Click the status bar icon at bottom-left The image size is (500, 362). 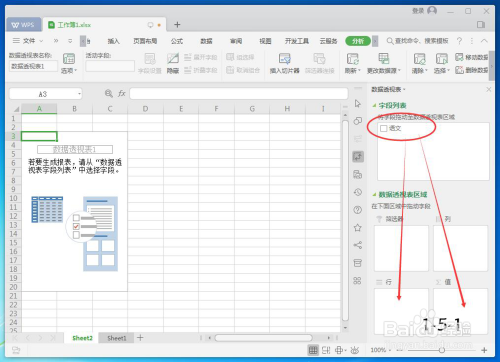(x=16, y=350)
